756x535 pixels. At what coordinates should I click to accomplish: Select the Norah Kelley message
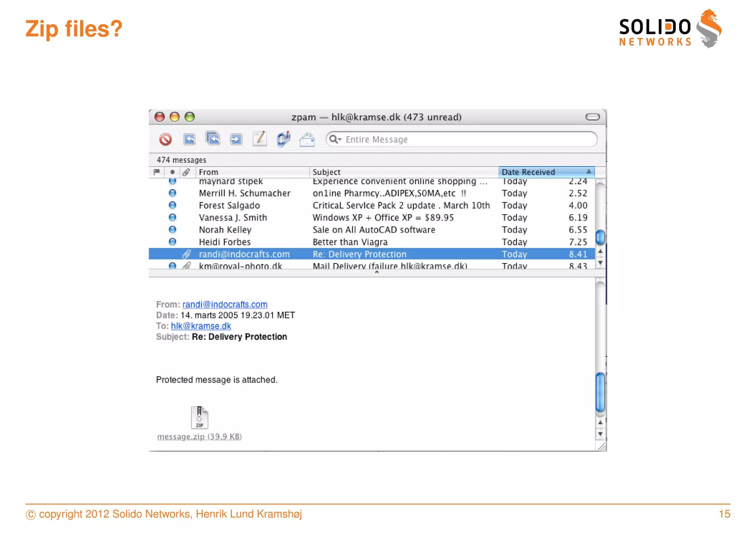pyautogui.click(x=372, y=230)
